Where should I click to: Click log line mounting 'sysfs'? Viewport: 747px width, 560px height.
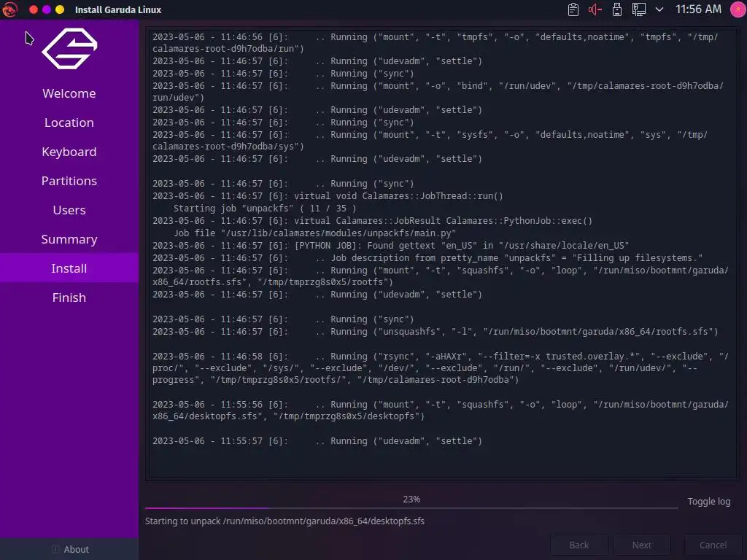click(430, 141)
